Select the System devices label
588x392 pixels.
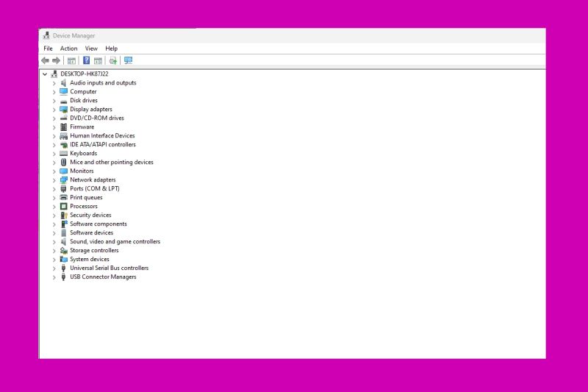90,259
